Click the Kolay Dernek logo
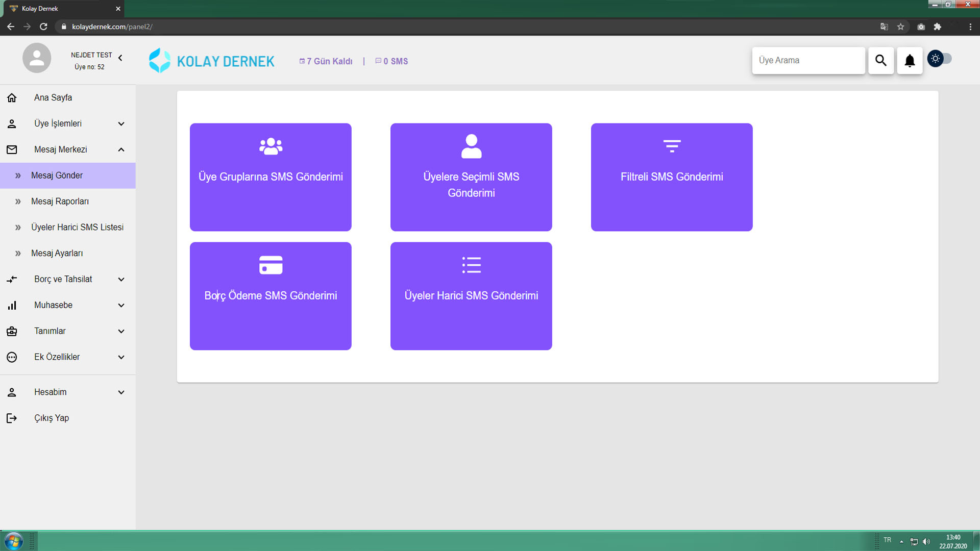The image size is (980, 551). (211, 61)
